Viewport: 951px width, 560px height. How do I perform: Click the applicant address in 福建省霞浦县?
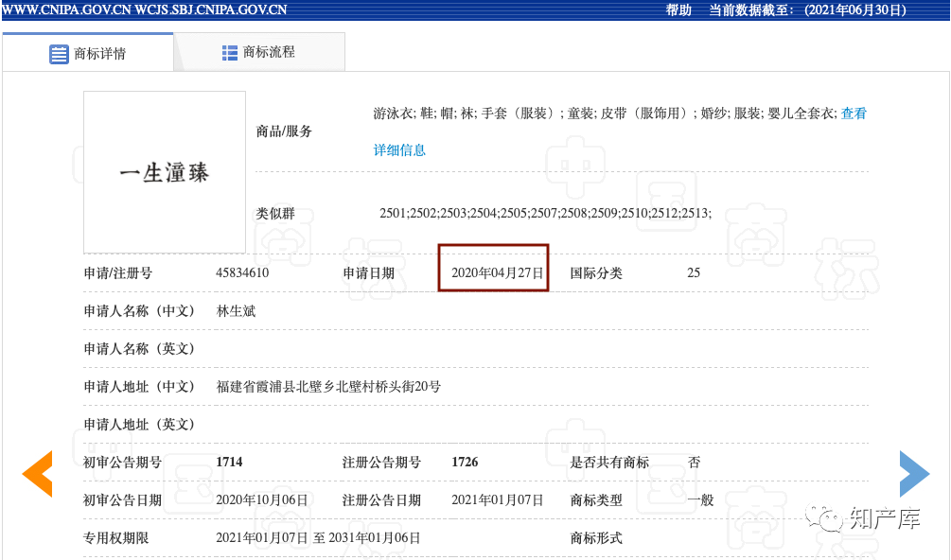(x=328, y=387)
